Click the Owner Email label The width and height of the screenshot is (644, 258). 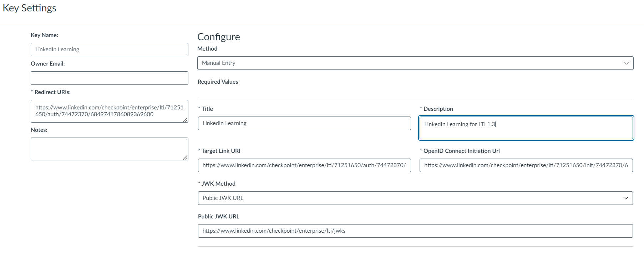(48, 63)
